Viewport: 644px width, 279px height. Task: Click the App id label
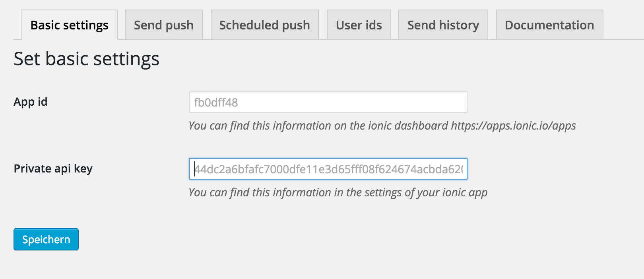pos(31,102)
